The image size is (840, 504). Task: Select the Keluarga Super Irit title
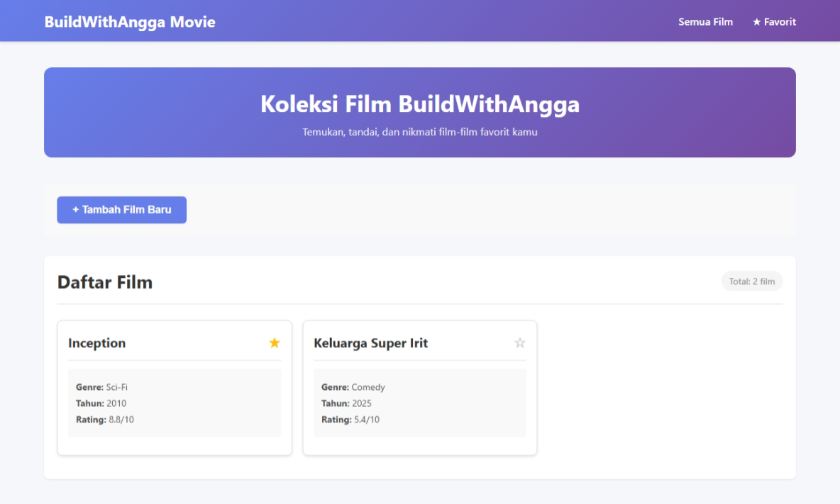[370, 343]
